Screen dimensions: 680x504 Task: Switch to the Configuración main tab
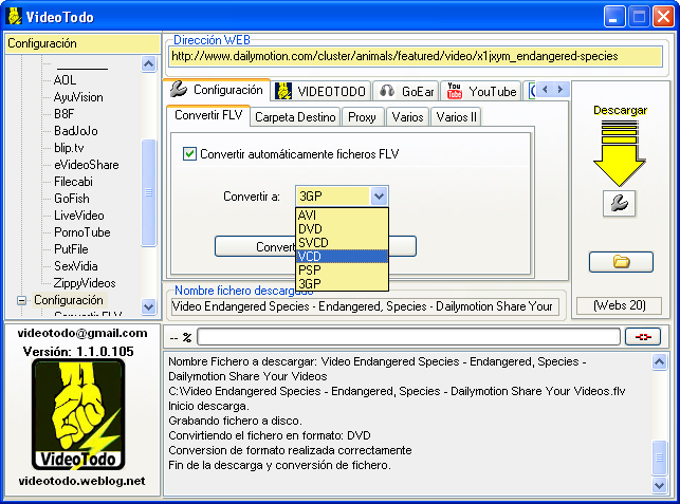pyautogui.click(x=217, y=90)
